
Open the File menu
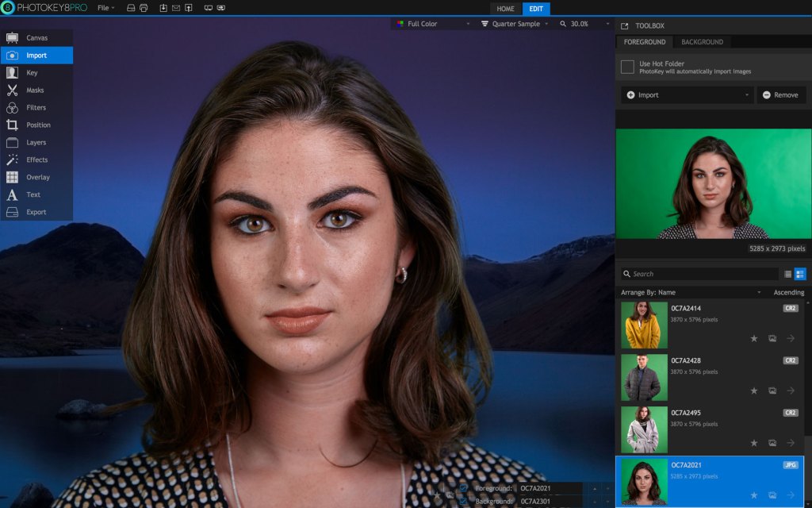(x=105, y=8)
